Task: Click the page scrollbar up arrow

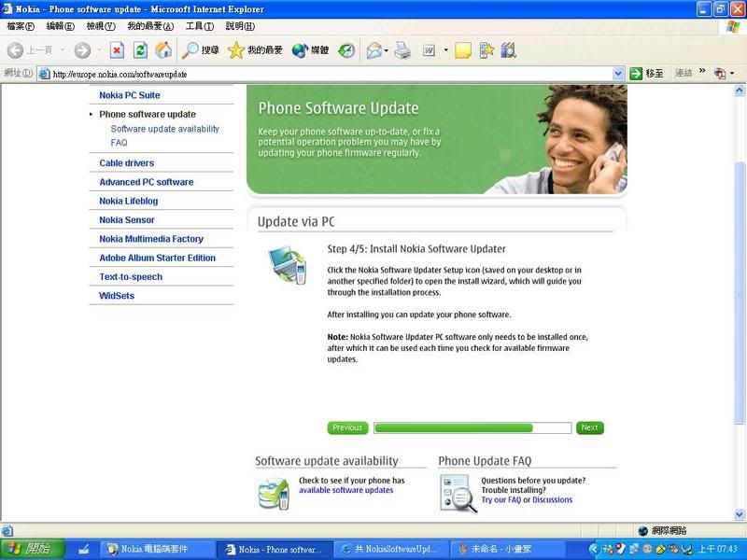Action: (x=740, y=90)
